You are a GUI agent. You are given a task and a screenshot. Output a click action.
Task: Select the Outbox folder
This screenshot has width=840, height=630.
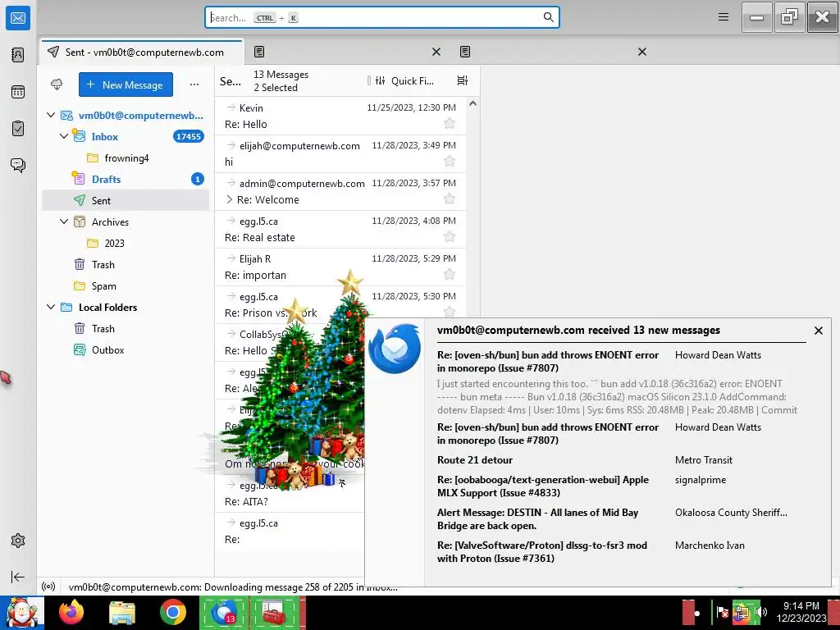(x=126, y=349)
